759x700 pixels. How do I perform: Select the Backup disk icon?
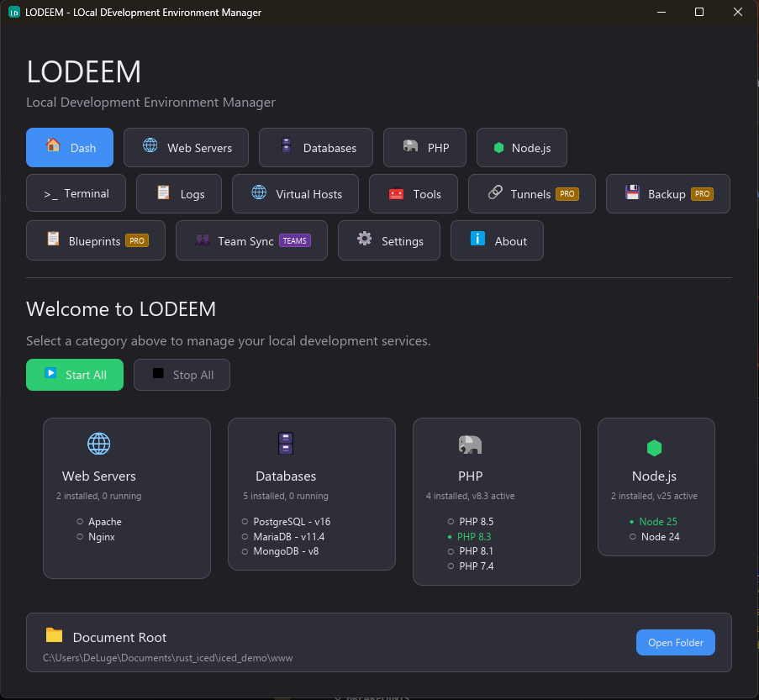coord(632,193)
